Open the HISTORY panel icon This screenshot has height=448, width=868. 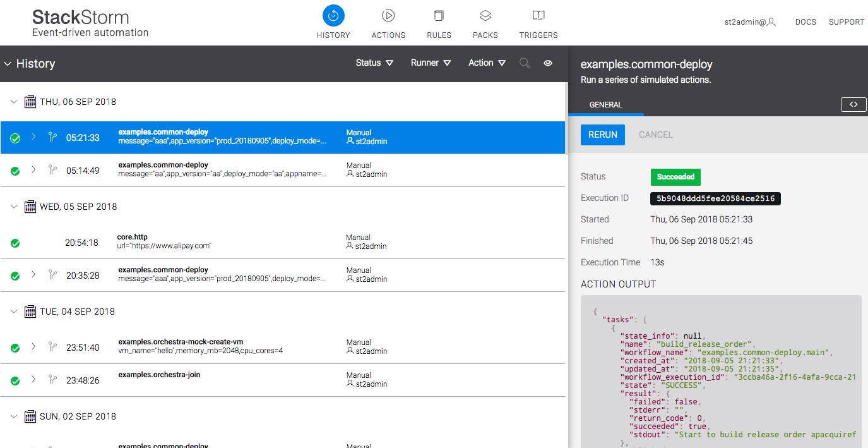333,15
